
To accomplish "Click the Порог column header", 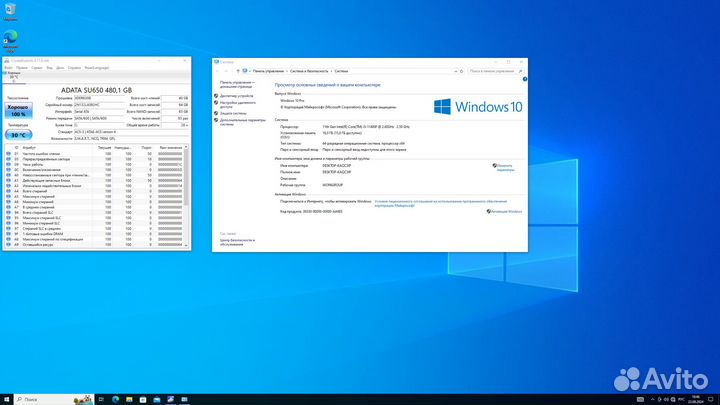I will coord(145,148).
